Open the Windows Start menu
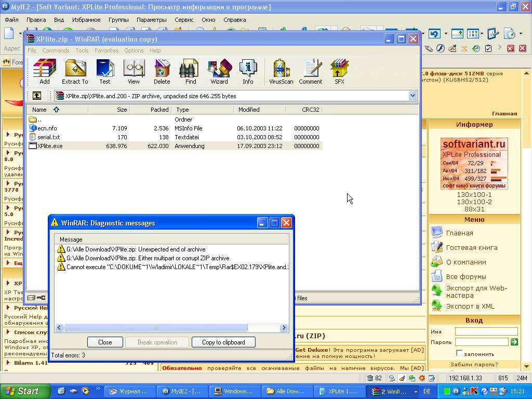 (x=25, y=391)
